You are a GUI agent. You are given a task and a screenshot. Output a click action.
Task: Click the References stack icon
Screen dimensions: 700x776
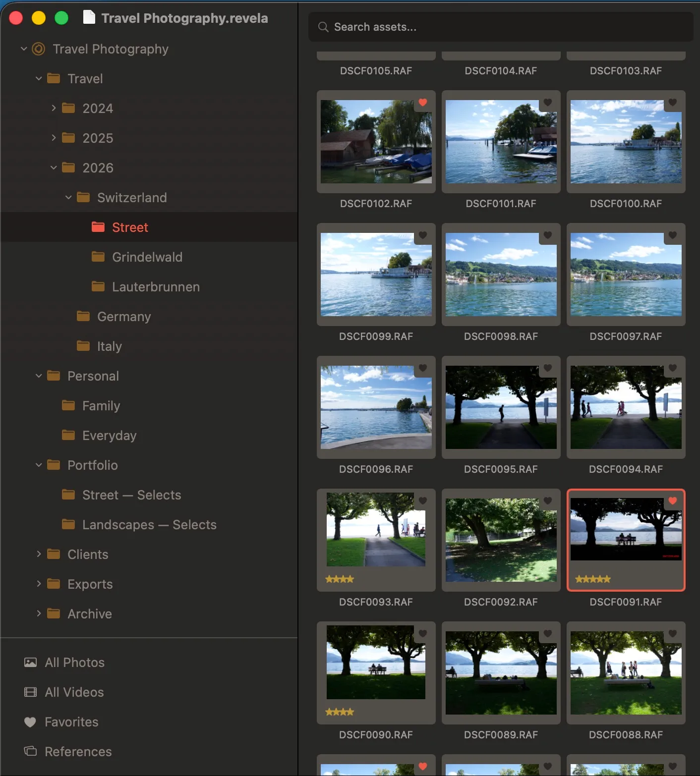30,751
